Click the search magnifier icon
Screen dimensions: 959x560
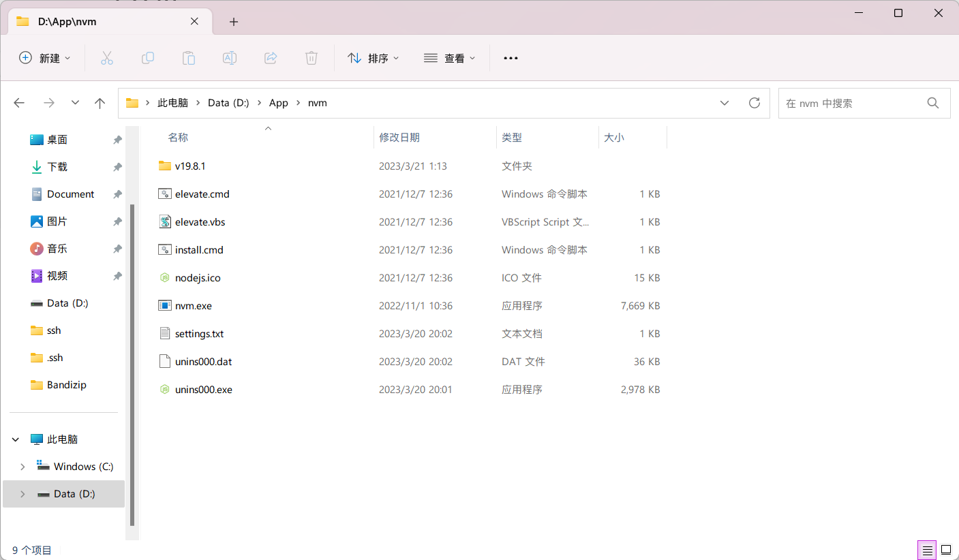pyautogui.click(x=933, y=103)
